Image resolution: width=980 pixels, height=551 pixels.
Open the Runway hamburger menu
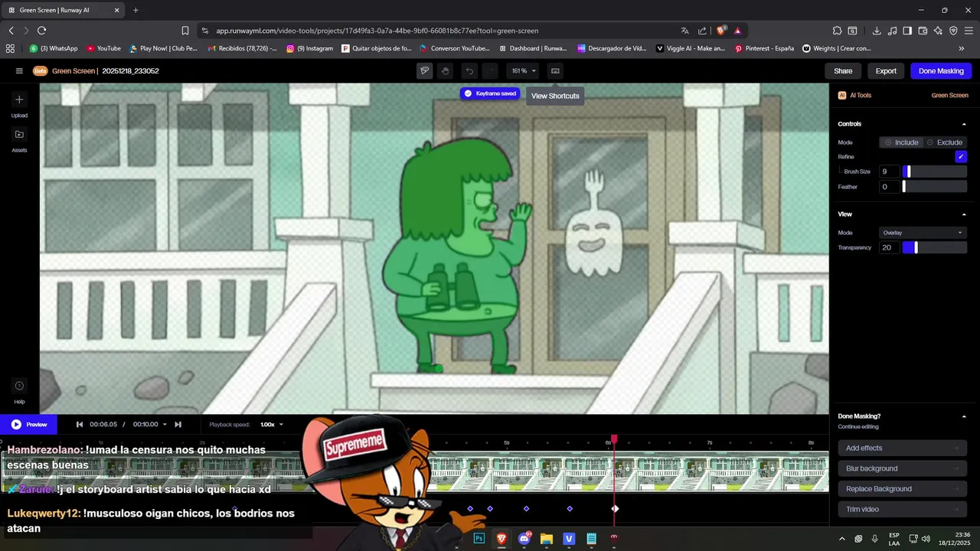pyautogui.click(x=19, y=70)
